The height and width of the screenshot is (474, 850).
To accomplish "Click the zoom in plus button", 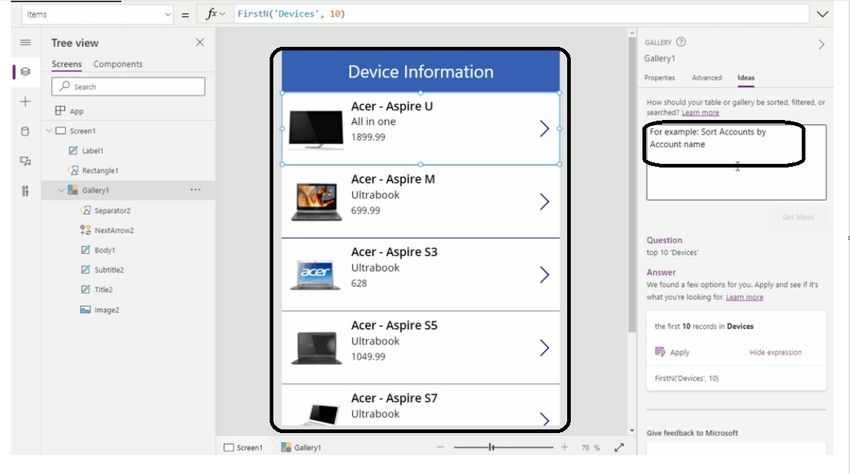I will coord(564,447).
